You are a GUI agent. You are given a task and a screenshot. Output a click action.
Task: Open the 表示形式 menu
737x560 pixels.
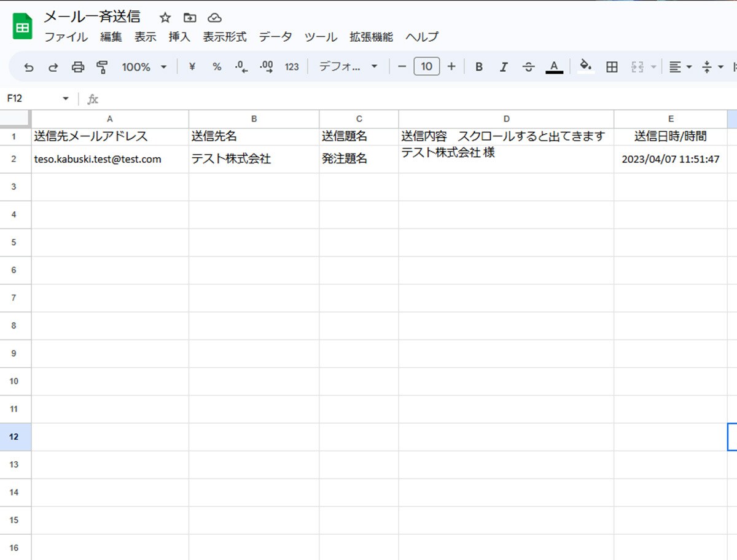pos(225,37)
